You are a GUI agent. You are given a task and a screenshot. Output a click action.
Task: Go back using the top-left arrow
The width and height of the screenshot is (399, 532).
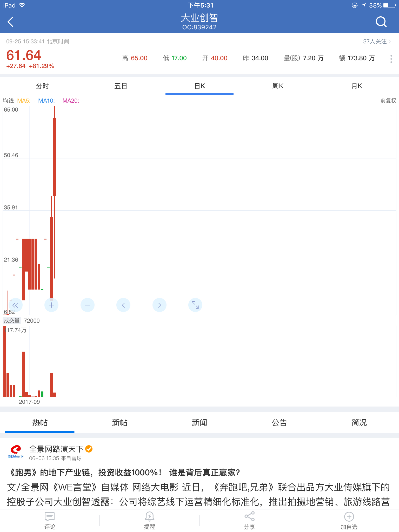pos(11,22)
